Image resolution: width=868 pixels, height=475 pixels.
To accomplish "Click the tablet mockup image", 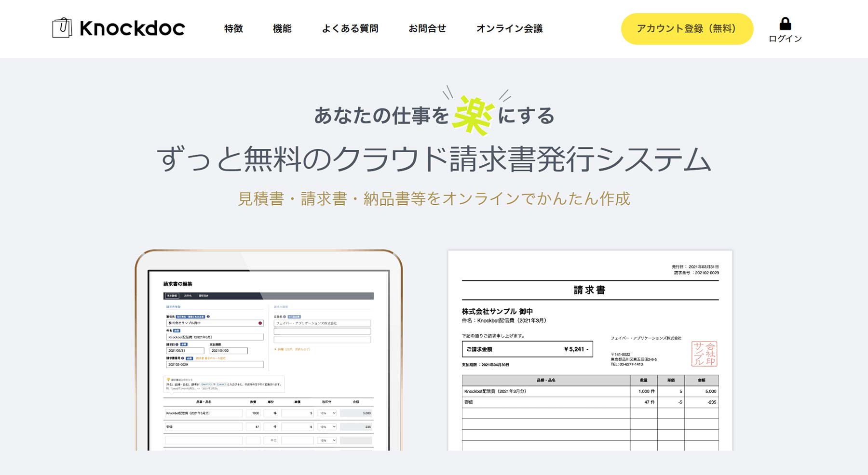I will [x=269, y=350].
